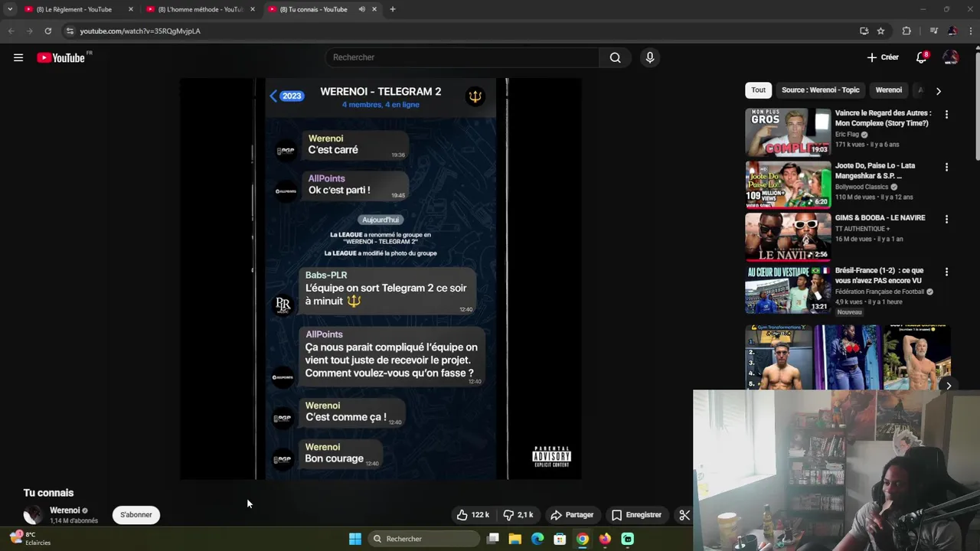Open the YouTube account avatar menu

pyautogui.click(x=950, y=57)
